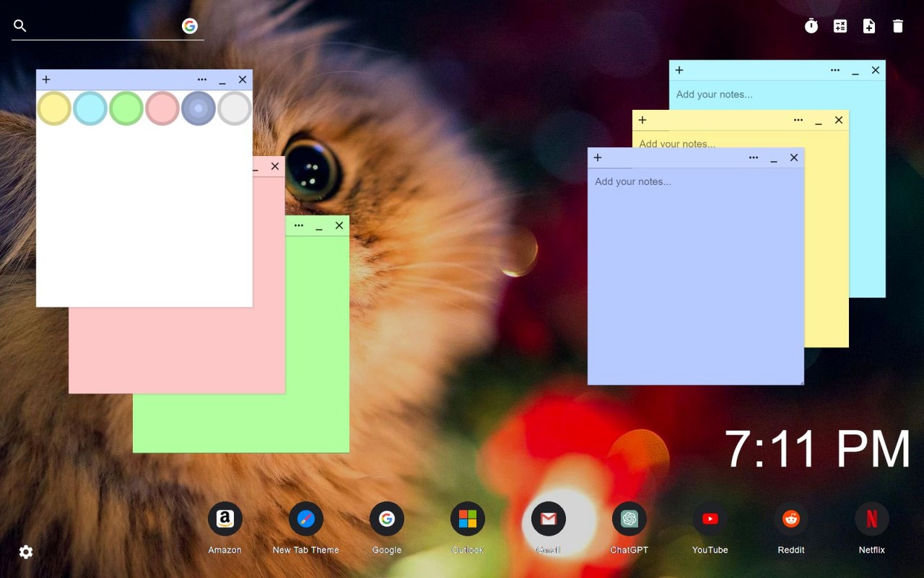Minimize the cyan note
This screenshot has height=578, width=924.
(x=855, y=72)
